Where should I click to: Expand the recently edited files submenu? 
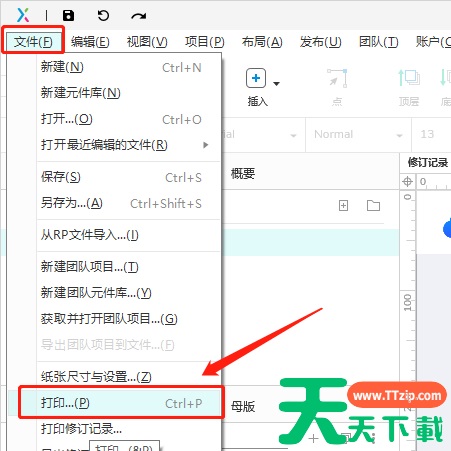click(x=206, y=145)
